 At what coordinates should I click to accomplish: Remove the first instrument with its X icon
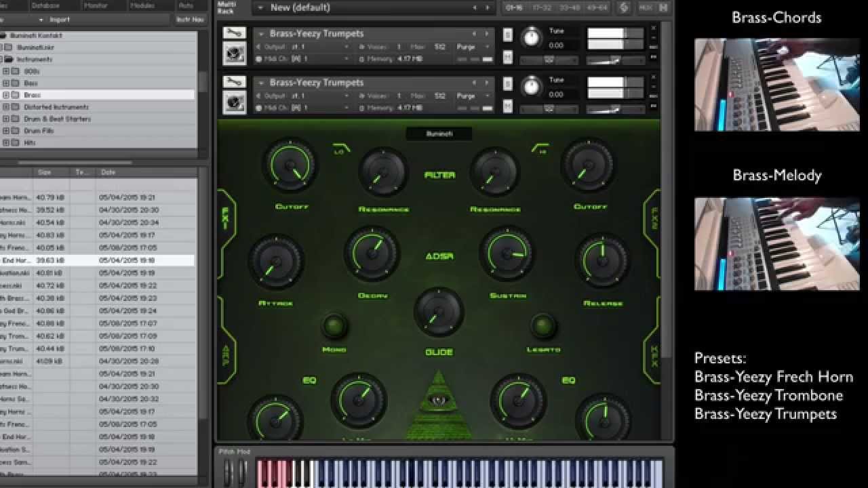click(654, 28)
